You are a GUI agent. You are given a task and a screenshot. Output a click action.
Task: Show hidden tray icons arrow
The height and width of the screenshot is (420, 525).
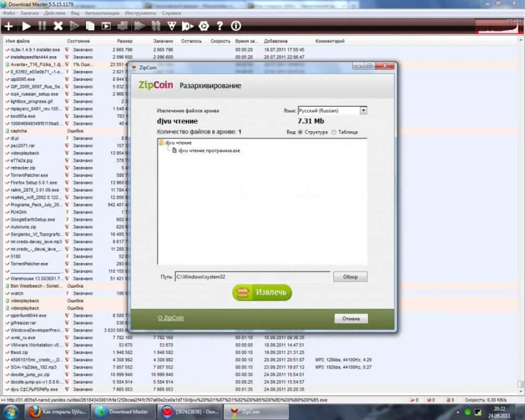coord(458,412)
